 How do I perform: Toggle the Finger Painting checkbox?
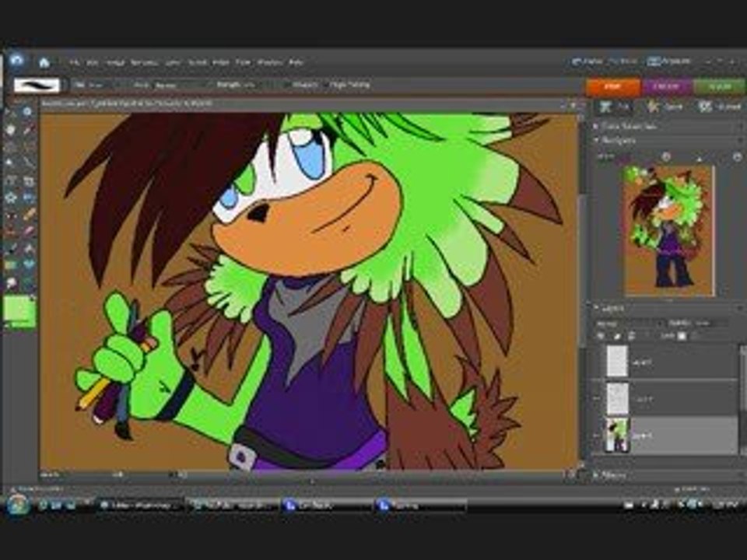(x=326, y=85)
